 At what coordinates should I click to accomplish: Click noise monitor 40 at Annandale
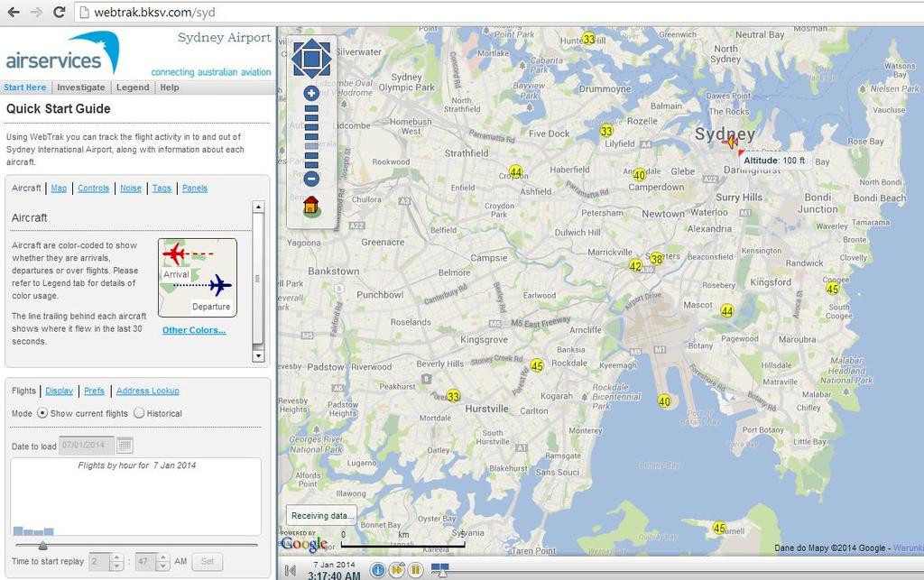[640, 175]
